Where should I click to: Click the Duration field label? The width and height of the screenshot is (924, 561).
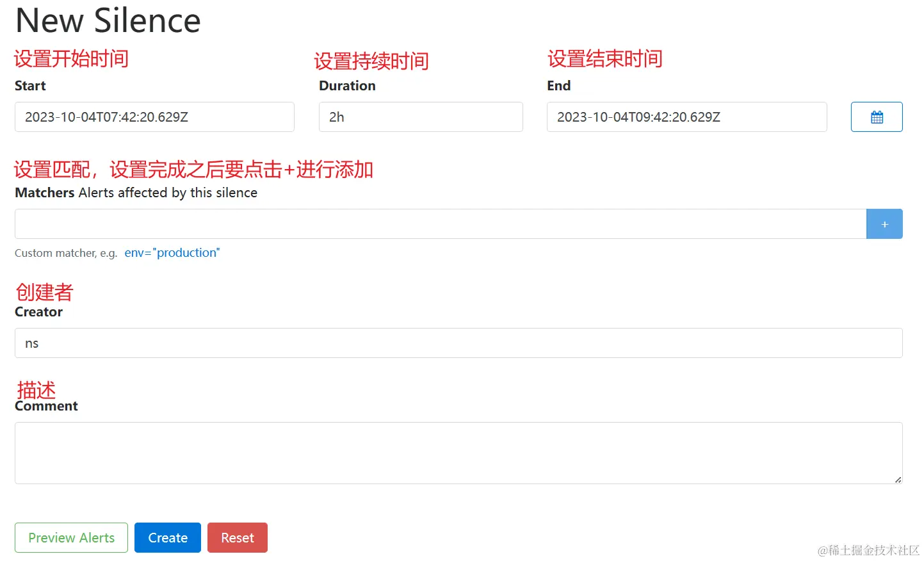coord(347,86)
